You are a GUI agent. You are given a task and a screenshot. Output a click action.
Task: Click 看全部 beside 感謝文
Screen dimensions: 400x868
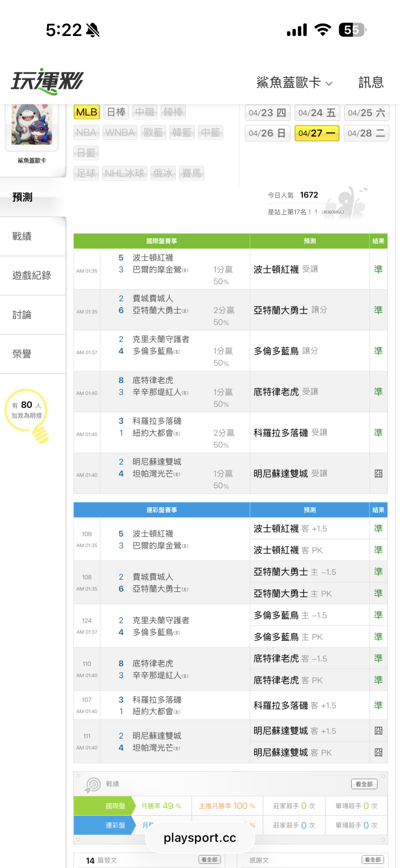373,859
